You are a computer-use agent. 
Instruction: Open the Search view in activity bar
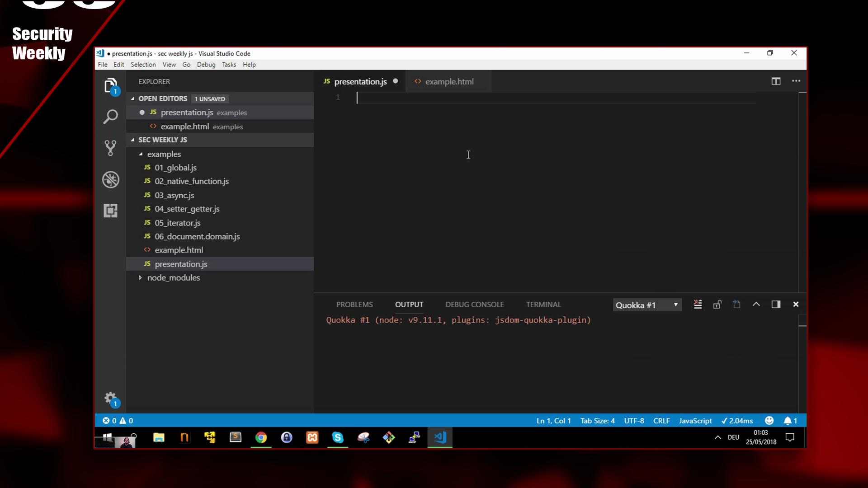point(111,117)
